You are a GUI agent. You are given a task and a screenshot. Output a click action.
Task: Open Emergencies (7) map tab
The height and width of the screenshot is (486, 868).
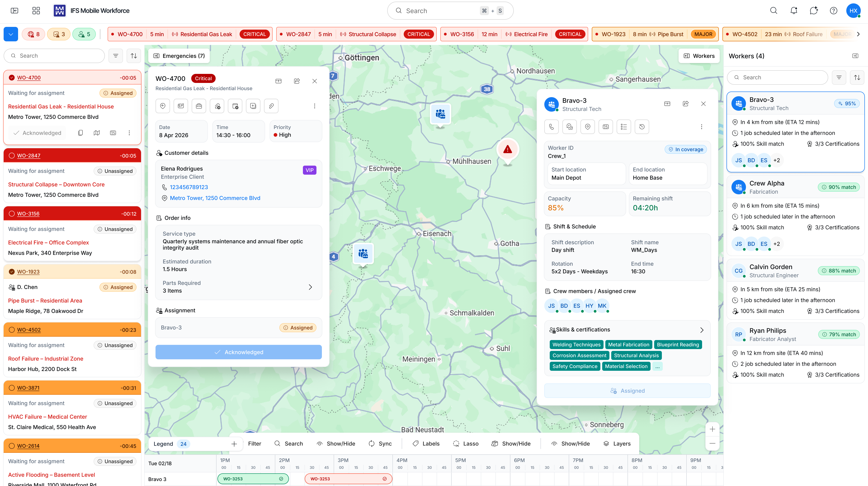[x=179, y=56]
